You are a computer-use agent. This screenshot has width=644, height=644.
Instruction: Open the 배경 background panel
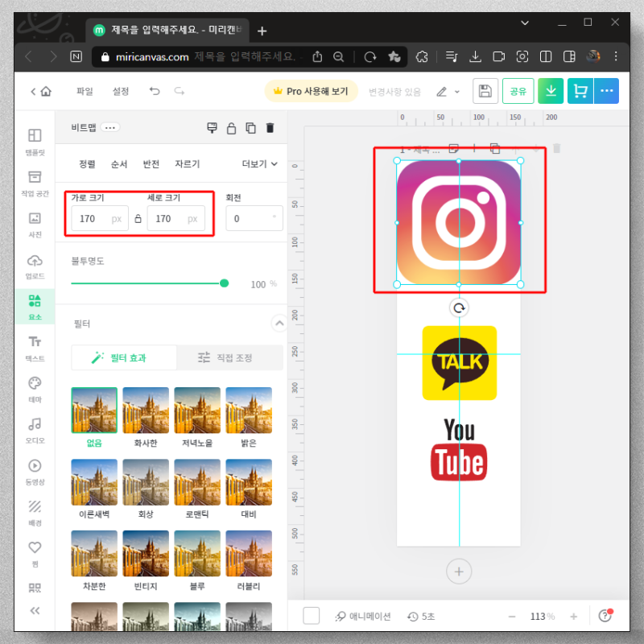(35, 513)
